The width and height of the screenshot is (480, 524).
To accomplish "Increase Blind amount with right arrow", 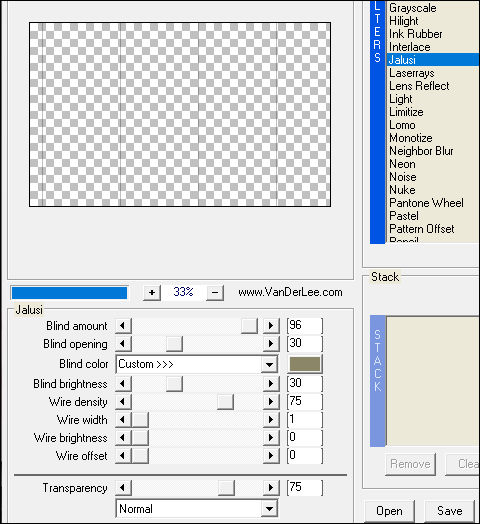I will [271, 325].
